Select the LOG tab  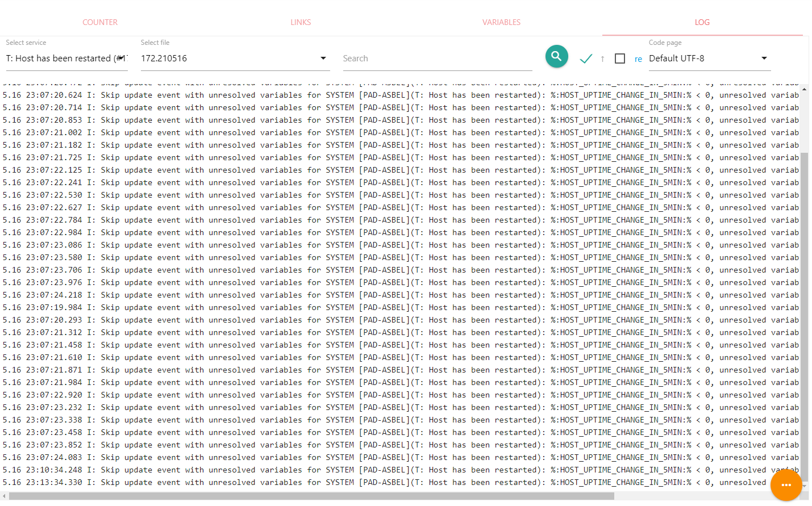(702, 22)
